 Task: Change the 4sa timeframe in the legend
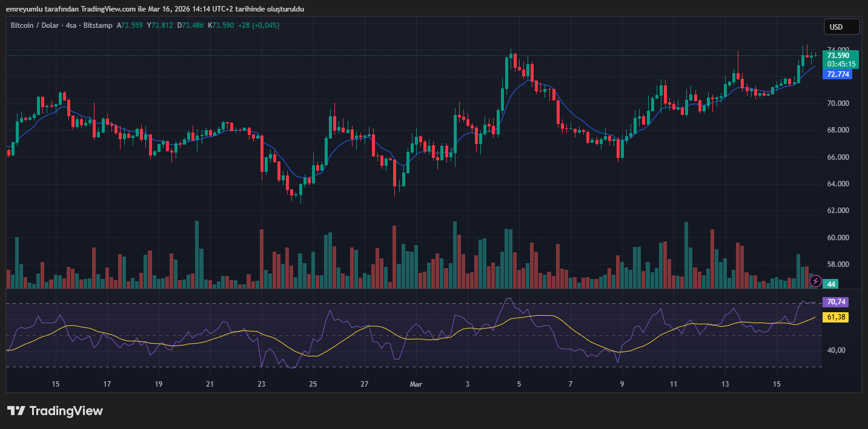click(71, 25)
